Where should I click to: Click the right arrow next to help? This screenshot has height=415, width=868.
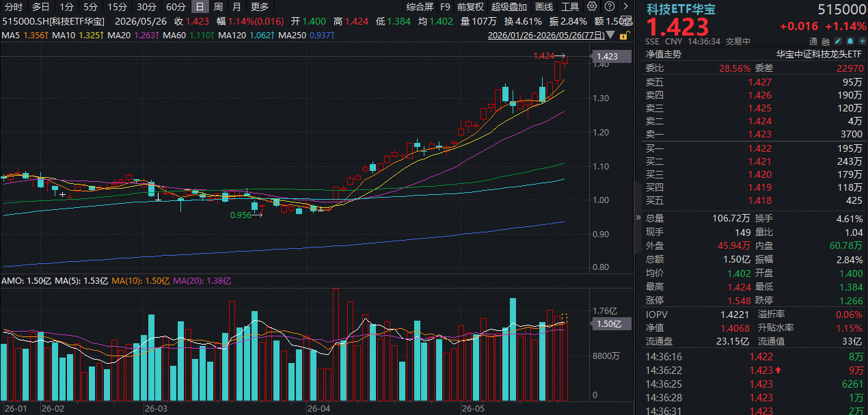(x=625, y=6)
